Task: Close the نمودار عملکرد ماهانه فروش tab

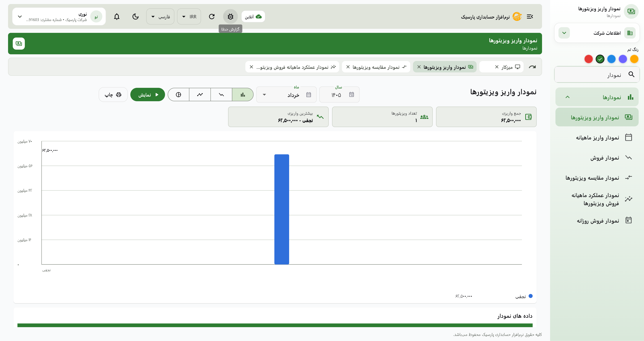Action: coord(251,67)
